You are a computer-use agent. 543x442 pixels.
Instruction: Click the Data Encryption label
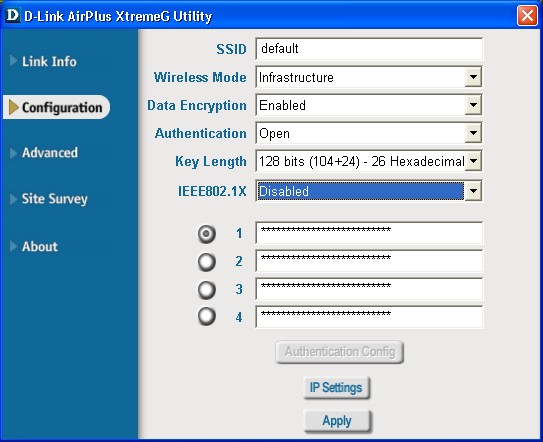pos(197,106)
